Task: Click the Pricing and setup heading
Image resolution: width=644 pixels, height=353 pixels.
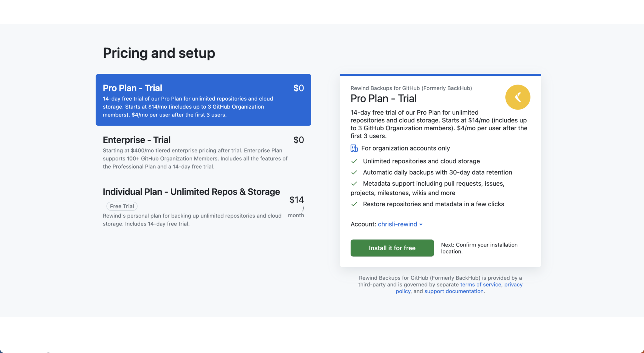Action: coord(159,53)
